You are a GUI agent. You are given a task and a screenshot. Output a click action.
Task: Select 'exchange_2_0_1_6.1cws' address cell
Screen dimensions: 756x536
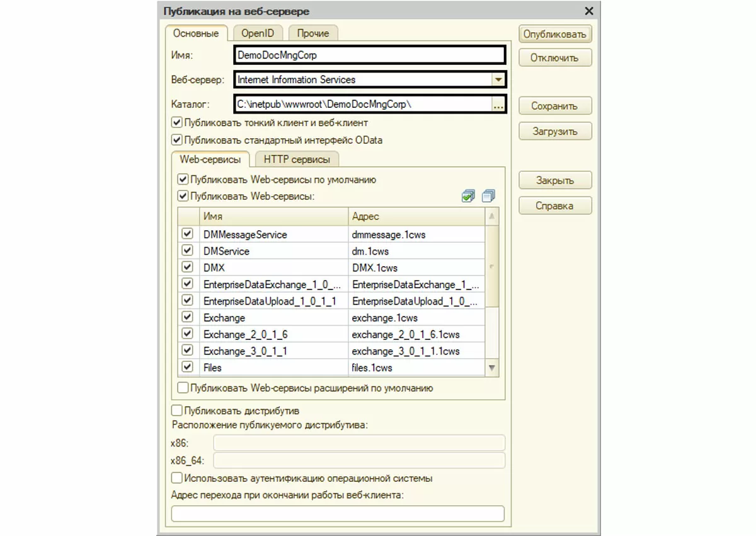tap(417, 334)
